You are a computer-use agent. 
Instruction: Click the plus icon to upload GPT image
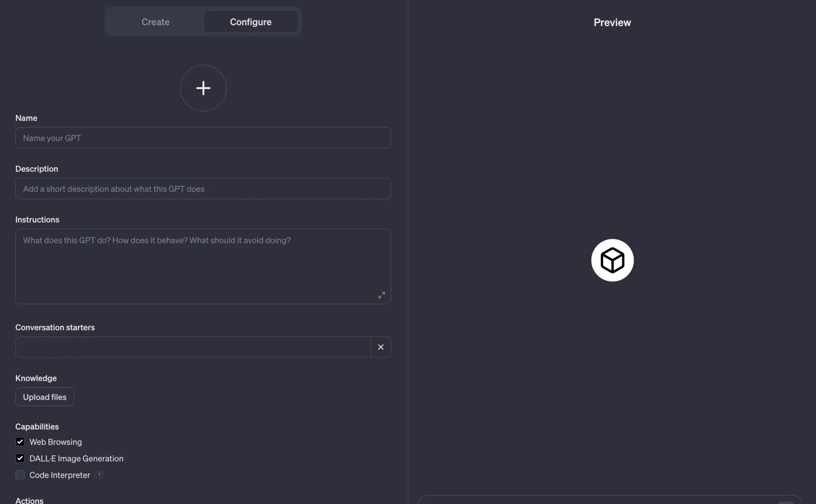pos(203,88)
